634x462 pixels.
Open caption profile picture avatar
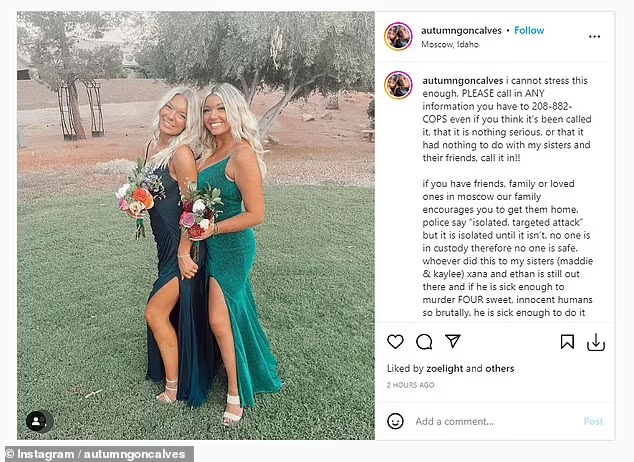pos(398,85)
